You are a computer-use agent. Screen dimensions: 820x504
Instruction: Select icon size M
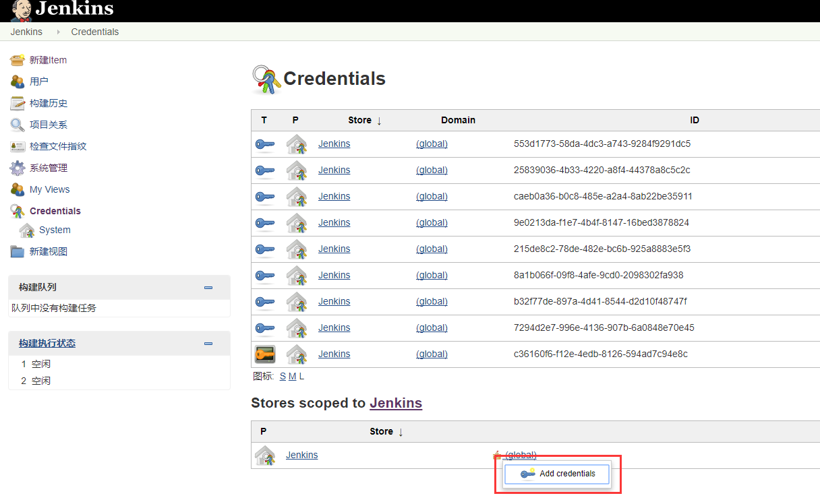click(x=292, y=377)
